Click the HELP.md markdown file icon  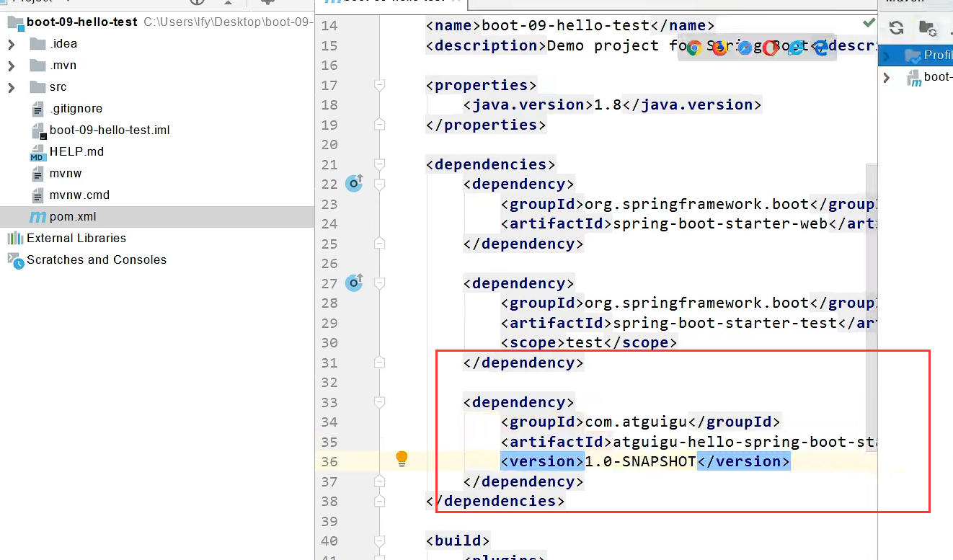(37, 152)
